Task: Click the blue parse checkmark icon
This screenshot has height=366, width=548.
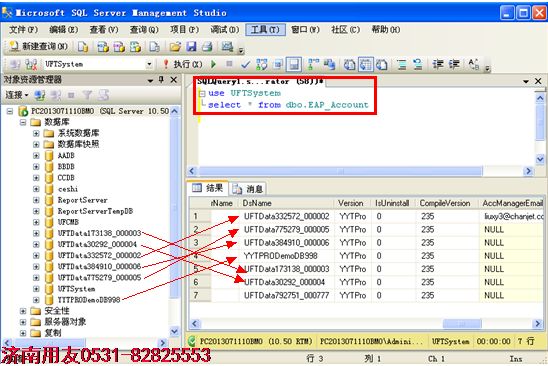Action: pos(245,64)
